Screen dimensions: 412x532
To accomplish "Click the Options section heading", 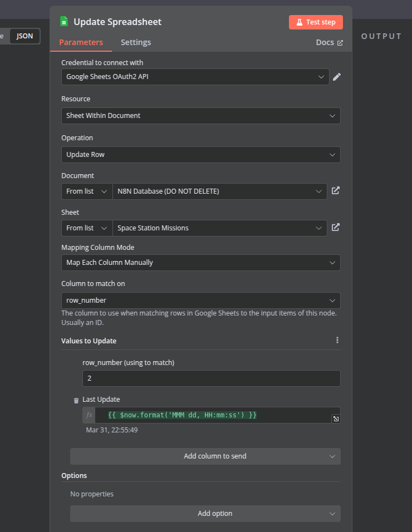I will (x=74, y=476).
